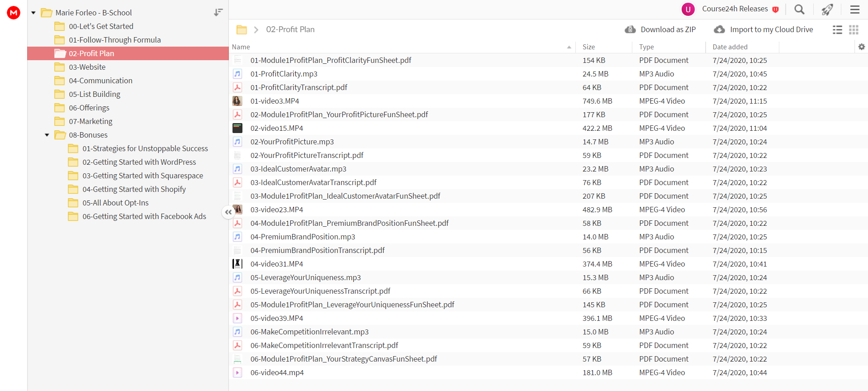Collapse the 08-Bonuses folder arrow
Screen dimensions: 868x391
pos(47,135)
